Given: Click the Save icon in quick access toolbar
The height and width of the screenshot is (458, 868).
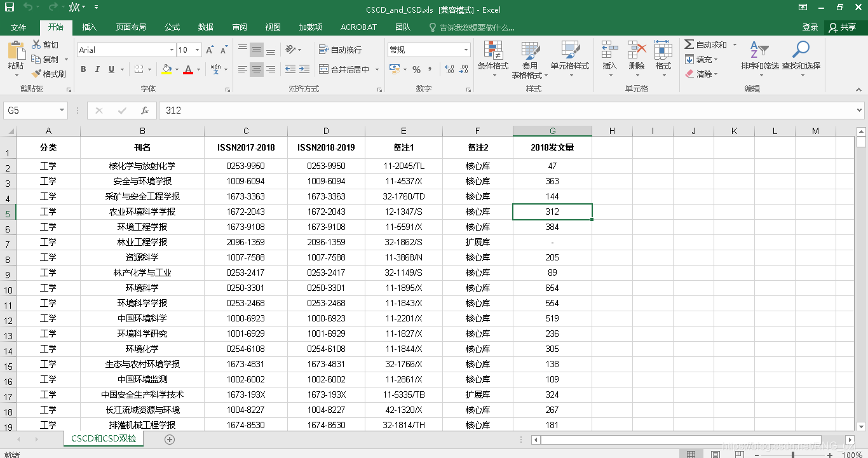Looking at the screenshot, I should [x=10, y=8].
